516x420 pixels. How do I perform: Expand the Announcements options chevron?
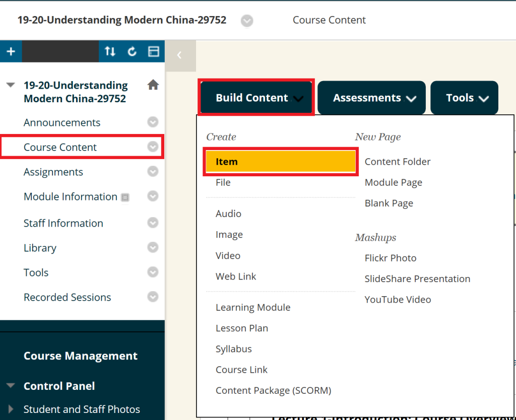pyautogui.click(x=153, y=122)
